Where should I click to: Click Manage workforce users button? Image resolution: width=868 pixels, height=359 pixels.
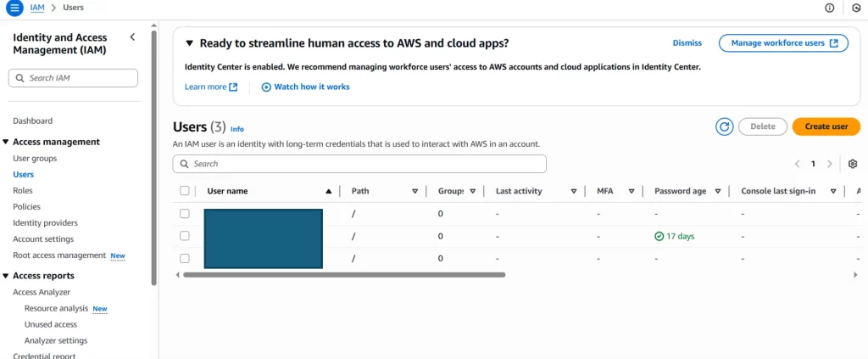(783, 43)
